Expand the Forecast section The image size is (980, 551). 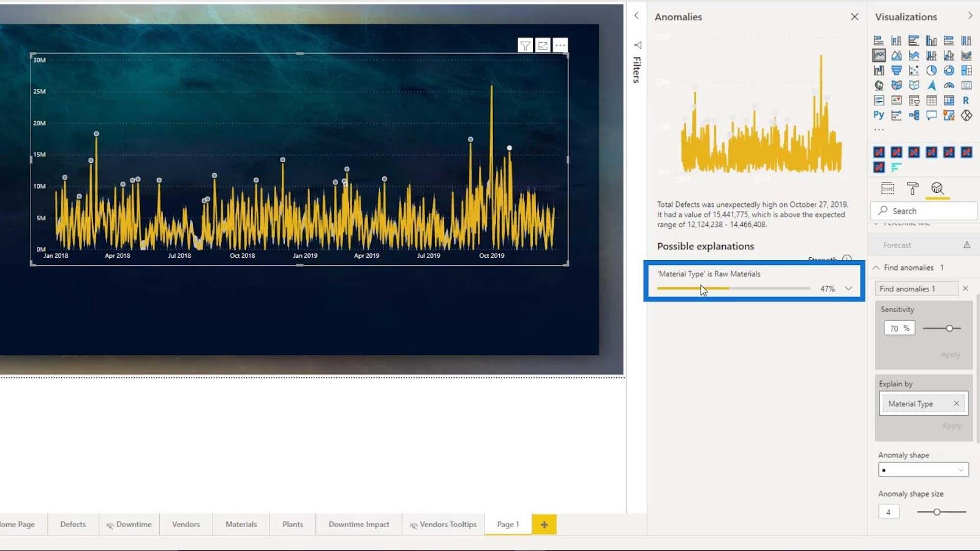897,245
